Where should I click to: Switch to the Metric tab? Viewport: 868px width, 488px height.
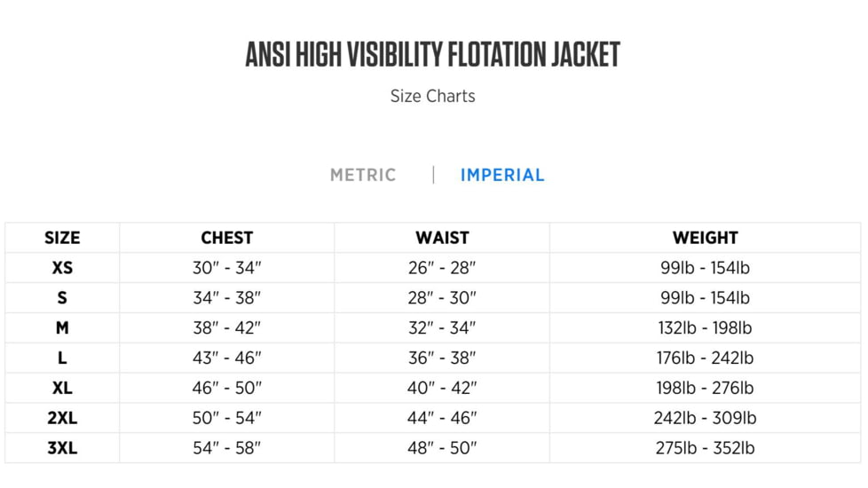point(363,175)
